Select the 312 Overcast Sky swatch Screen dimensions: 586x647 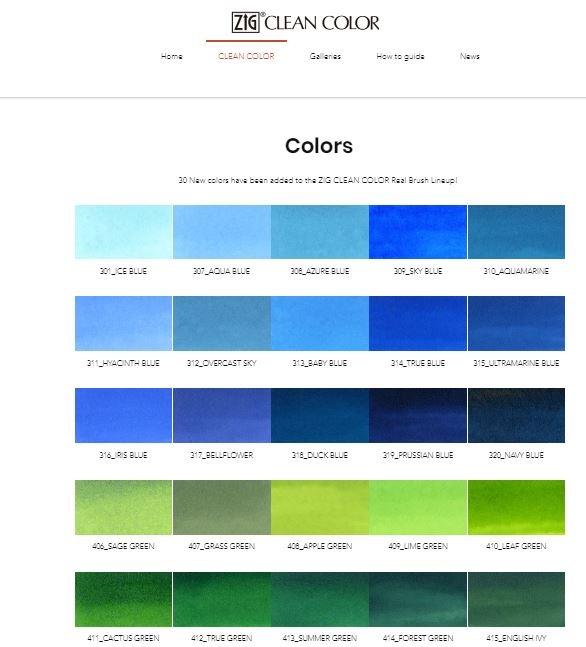tap(222, 324)
